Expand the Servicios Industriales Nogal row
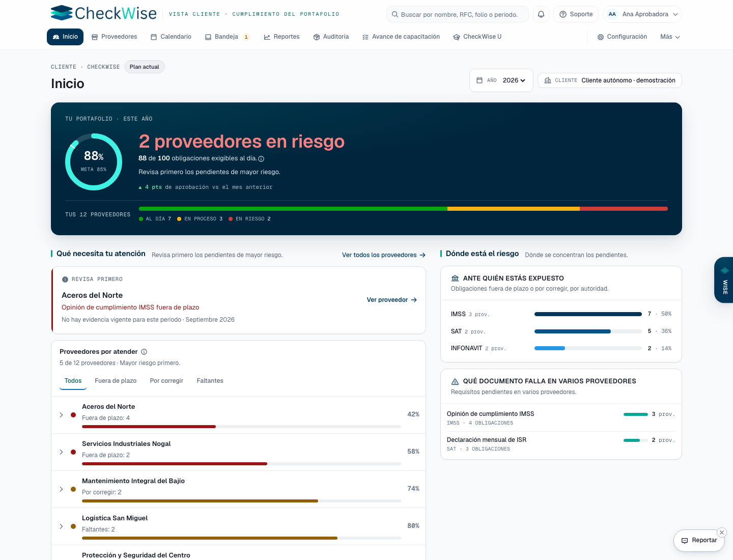Viewport: 733px width, 560px height. click(61, 452)
